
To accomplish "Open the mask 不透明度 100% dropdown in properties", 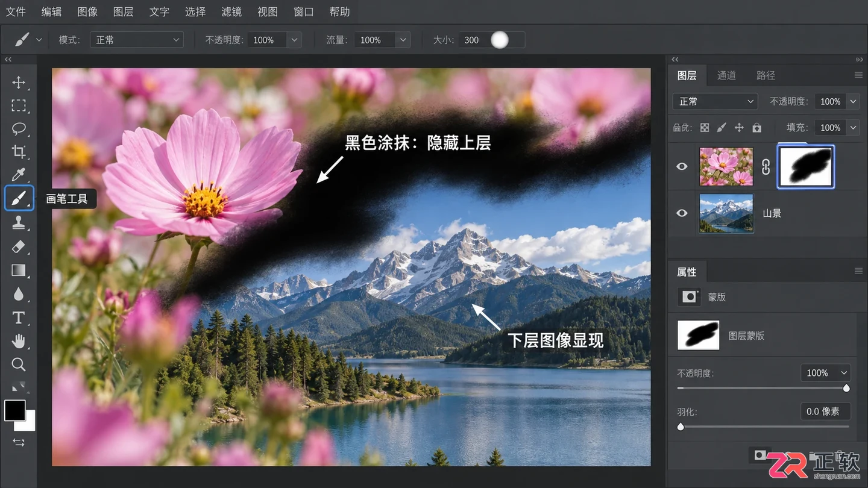I will 825,373.
